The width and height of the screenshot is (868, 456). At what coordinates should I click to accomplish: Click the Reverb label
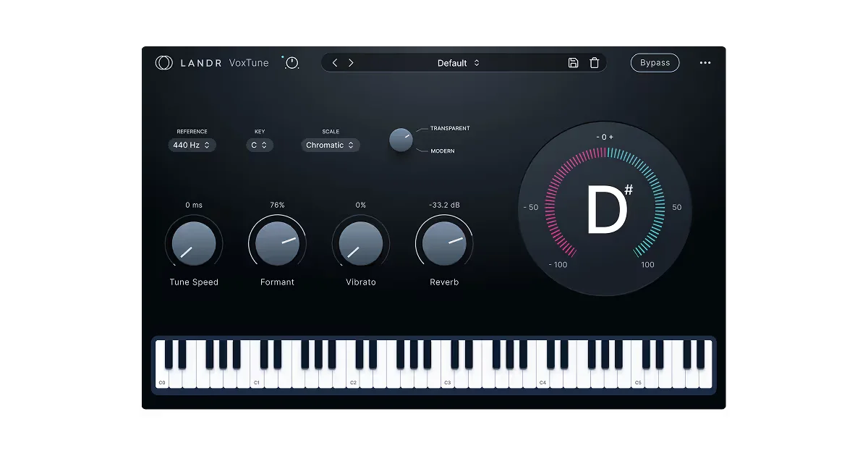point(444,282)
